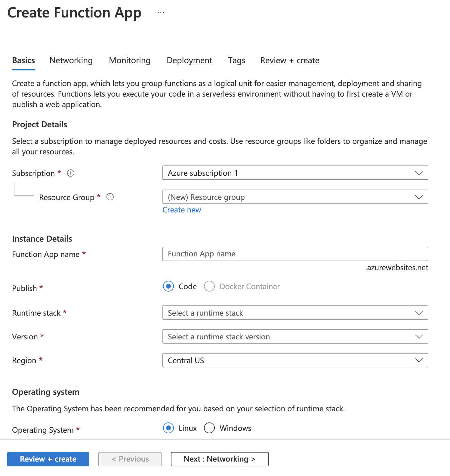Open the Runtime stack dropdown
The height and width of the screenshot is (476, 450).
click(295, 313)
